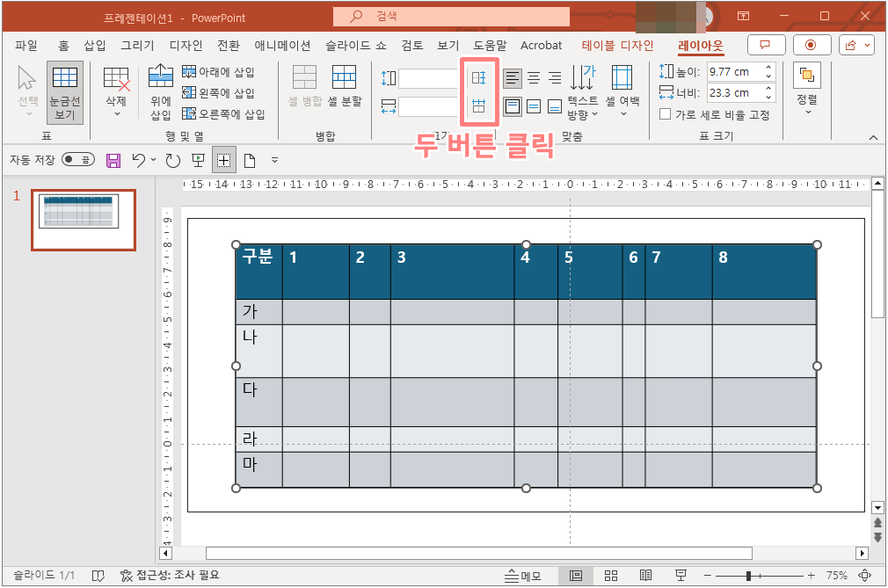Open the Delete (삭제) dropdown

117,91
